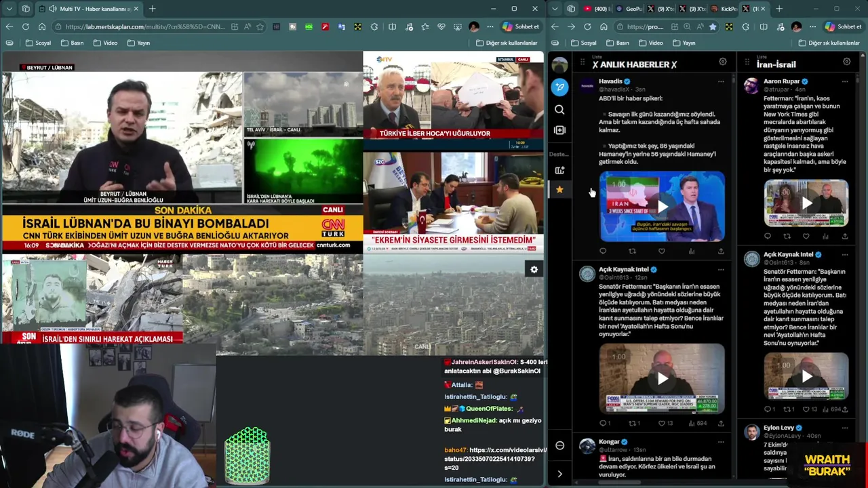Open tab actions dropdown in the left browser
Viewport: 868px width, 488px height.
click(x=9, y=9)
